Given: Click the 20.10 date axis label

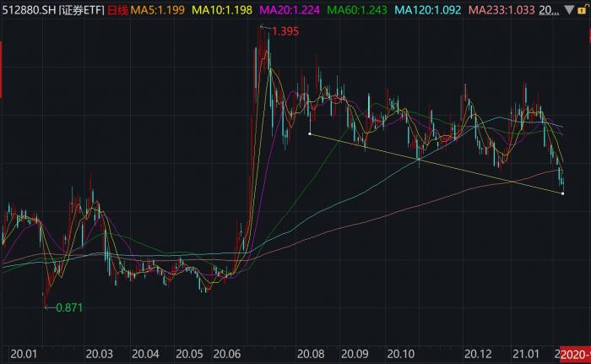Looking at the screenshot, I should coord(401,354).
